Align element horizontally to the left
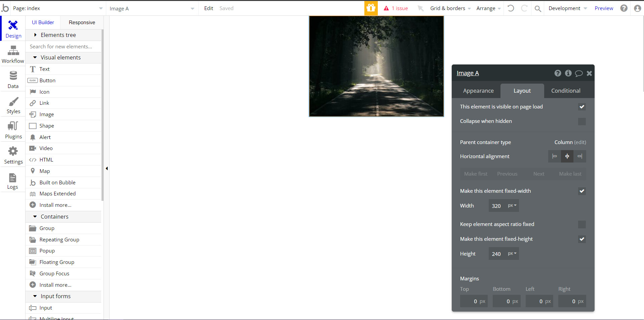Viewport: 644px width, 320px height. 555,156
